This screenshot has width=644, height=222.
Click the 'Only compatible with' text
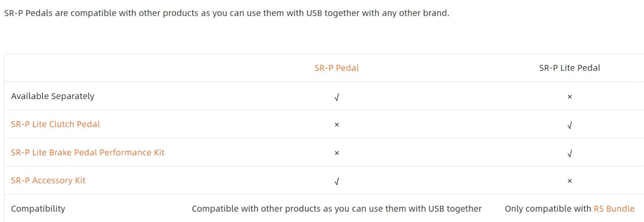[548, 209]
